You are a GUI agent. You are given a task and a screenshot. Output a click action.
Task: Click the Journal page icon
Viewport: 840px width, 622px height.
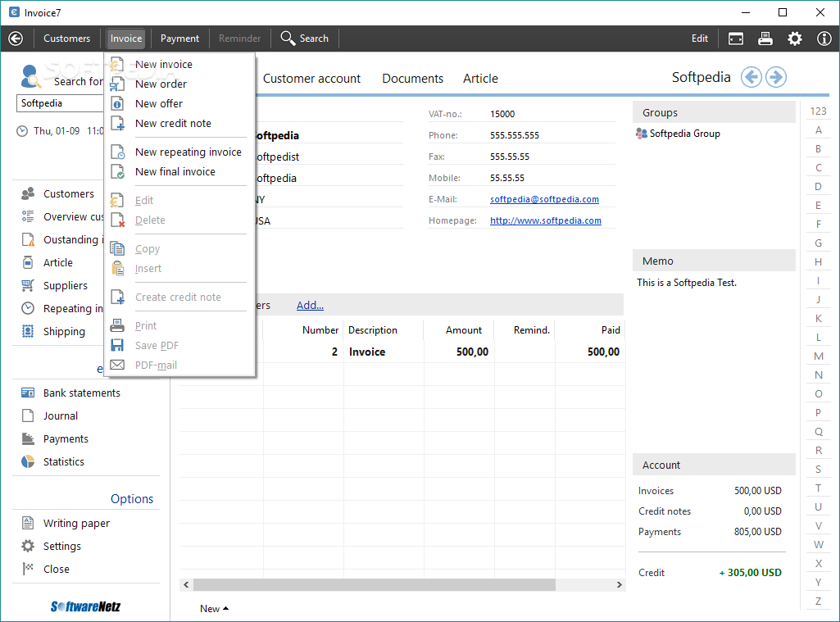pyautogui.click(x=28, y=415)
